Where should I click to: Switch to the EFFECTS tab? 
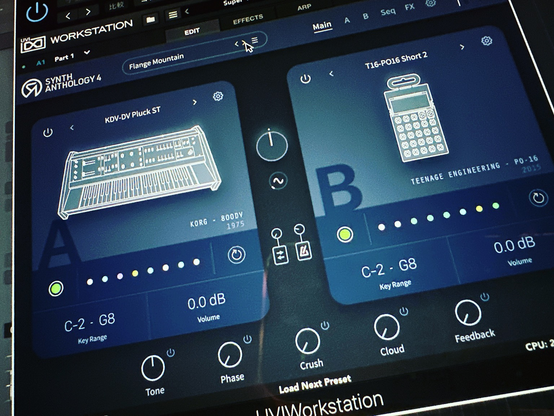248,19
